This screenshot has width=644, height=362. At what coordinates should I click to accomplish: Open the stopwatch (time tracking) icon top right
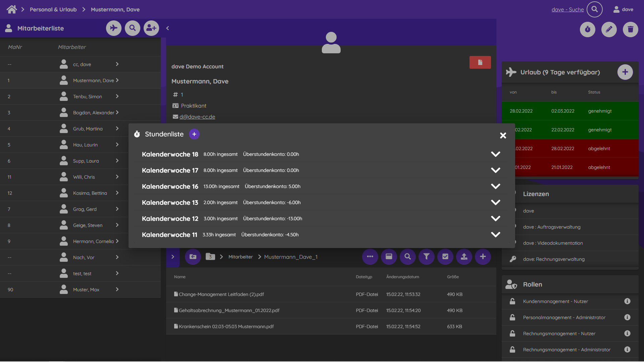587,29
